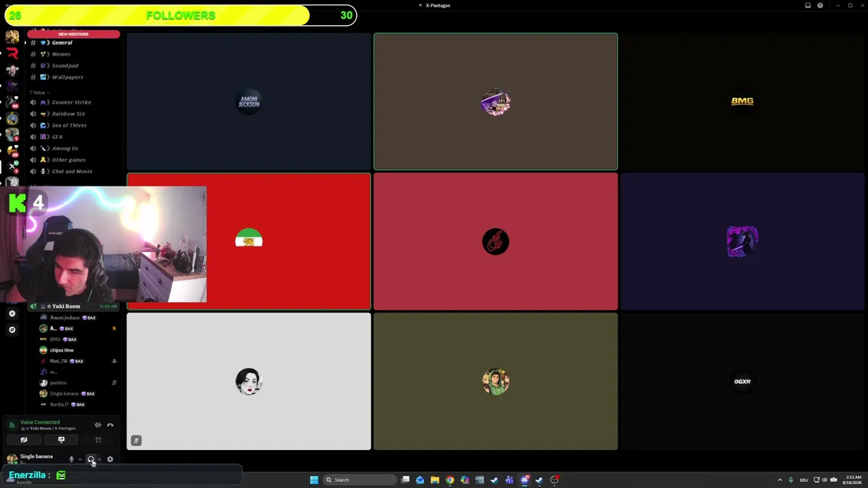The height and width of the screenshot is (488, 868).
Task: Click the screen share button
Action: tap(61, 440)
